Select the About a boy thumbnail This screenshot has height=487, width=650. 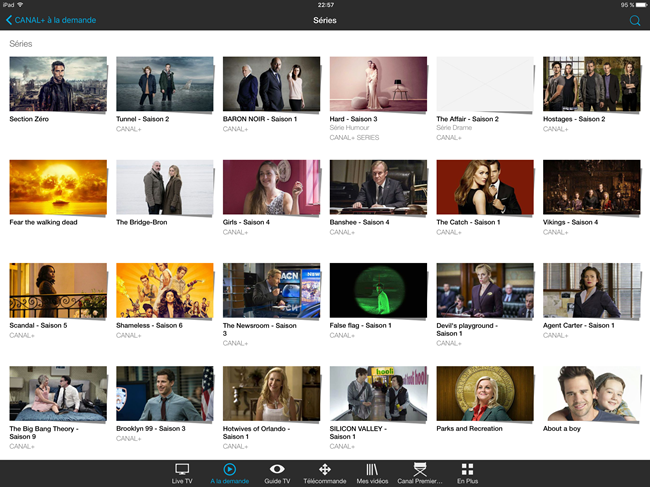click(x=592, y=394)
